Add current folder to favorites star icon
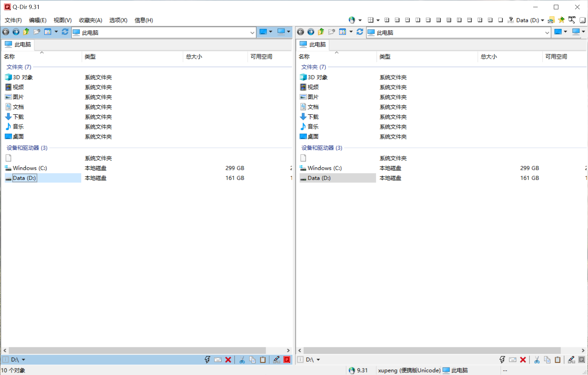This screenshot has width=588, height=375. pyautogui.click(x=562, y=20)
